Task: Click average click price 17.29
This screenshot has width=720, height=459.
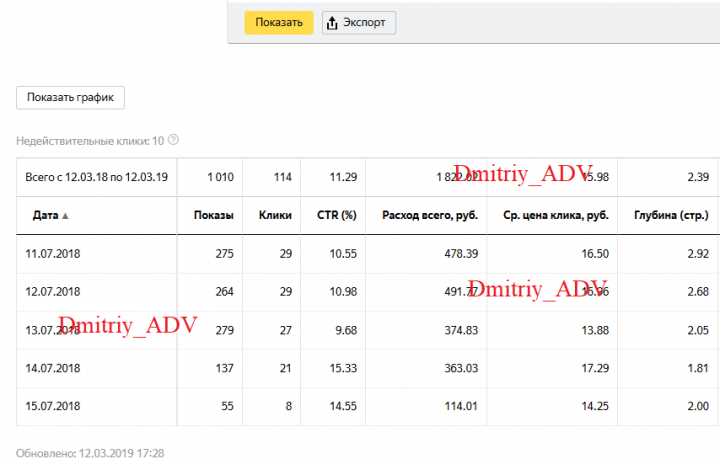Action: (x=595, y=368)
